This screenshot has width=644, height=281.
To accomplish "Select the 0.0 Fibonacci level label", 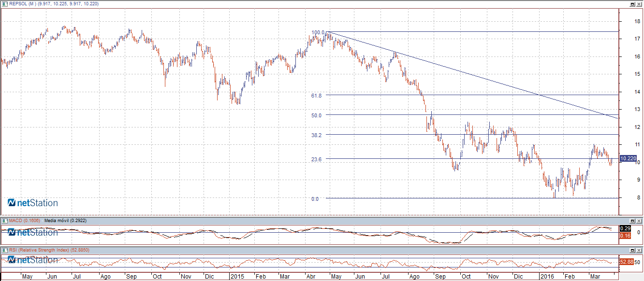I will (x=315, y=199).
